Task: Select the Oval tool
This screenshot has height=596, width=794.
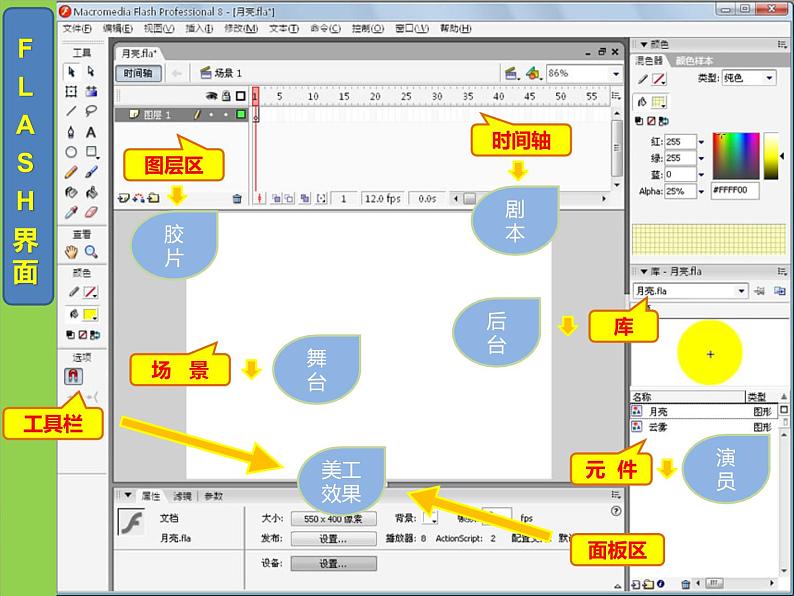Action: tap(71, 152)
